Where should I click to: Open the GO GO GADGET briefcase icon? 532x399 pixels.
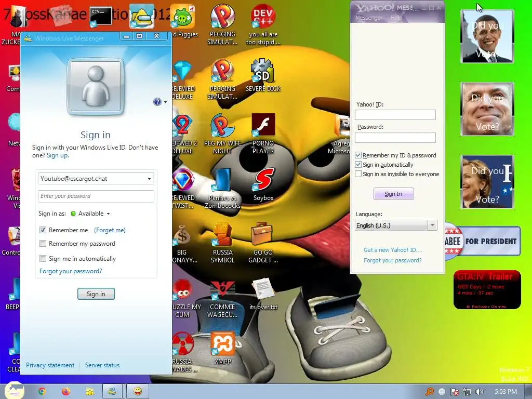[263, 243]
